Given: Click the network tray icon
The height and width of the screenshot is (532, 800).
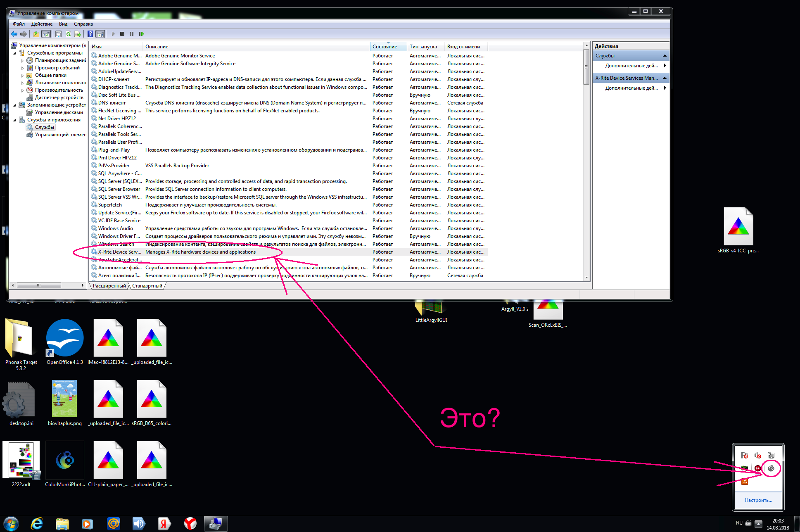Looking at the screenshot, I should click(771, 455).
